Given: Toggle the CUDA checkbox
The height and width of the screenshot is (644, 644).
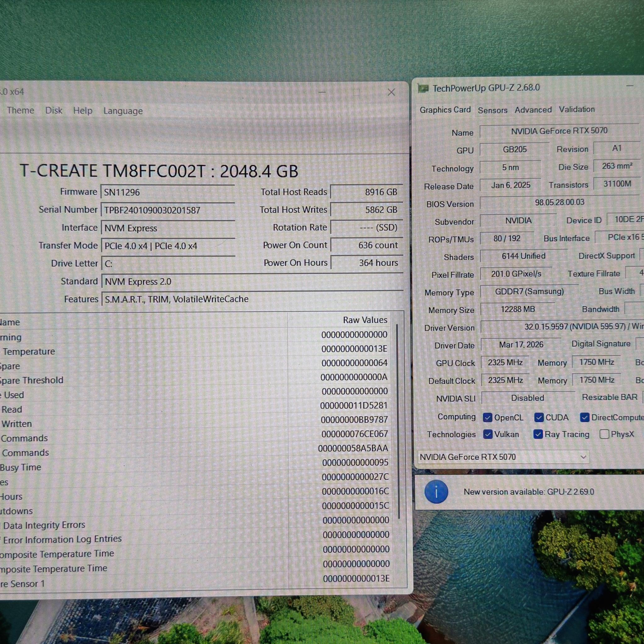Looking at the screenshot, I should click(539, 418).
